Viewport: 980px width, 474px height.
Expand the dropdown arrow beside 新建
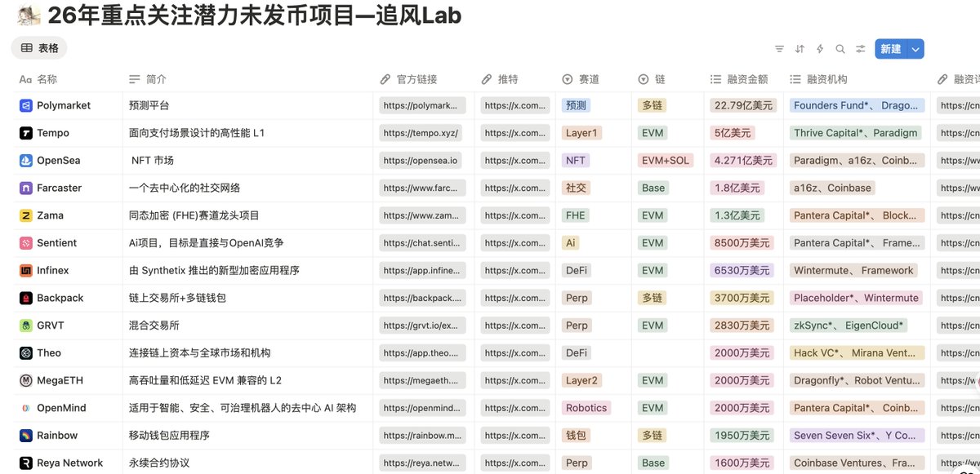pyautogui.click(x=915, y=49)
